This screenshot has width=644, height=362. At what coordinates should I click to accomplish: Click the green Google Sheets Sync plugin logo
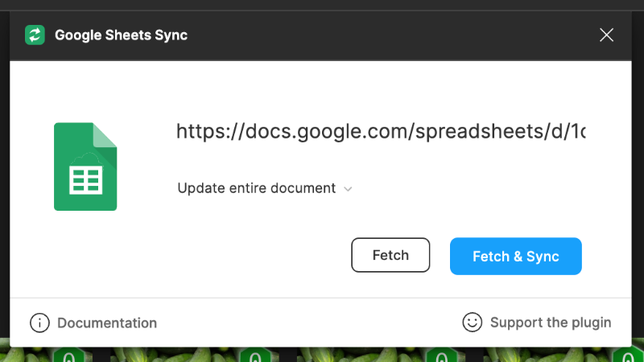[35, 35]
